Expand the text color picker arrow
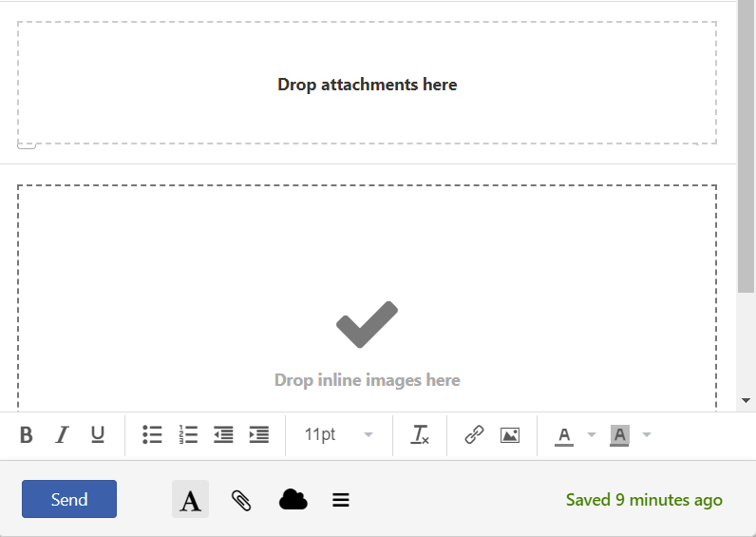This screenshot has width=756, height=537. coord(592,435)
